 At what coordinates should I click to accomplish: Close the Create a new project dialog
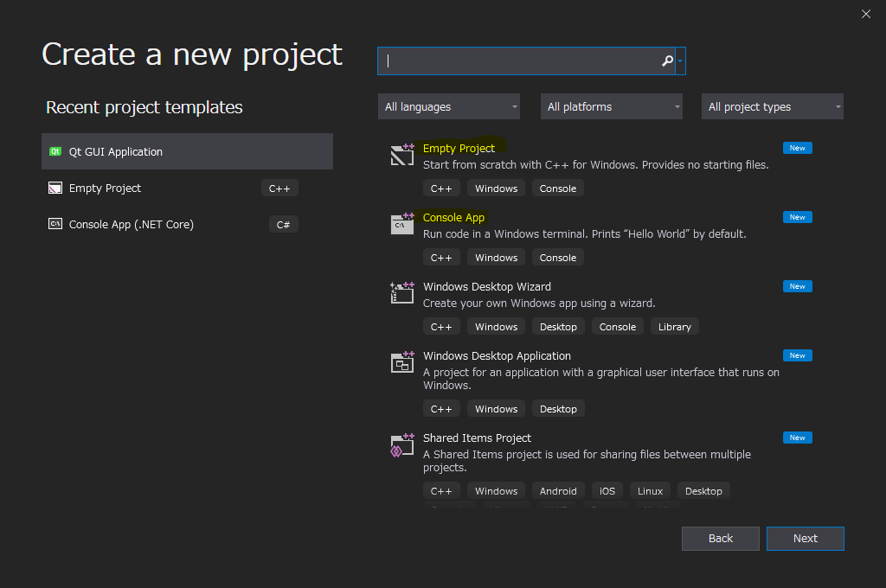pos(865,14)
